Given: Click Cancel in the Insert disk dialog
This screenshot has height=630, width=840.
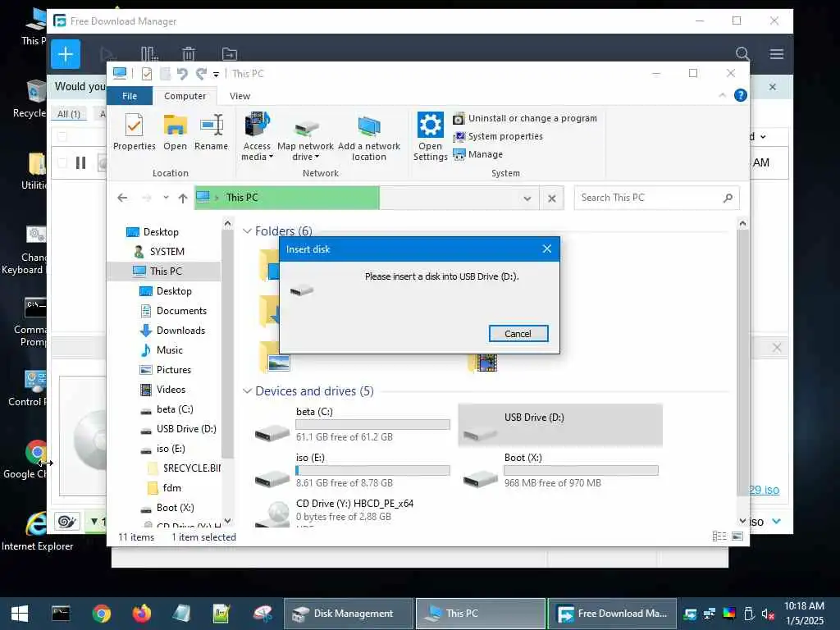Looking at the screenshot, I should (518, 334).
